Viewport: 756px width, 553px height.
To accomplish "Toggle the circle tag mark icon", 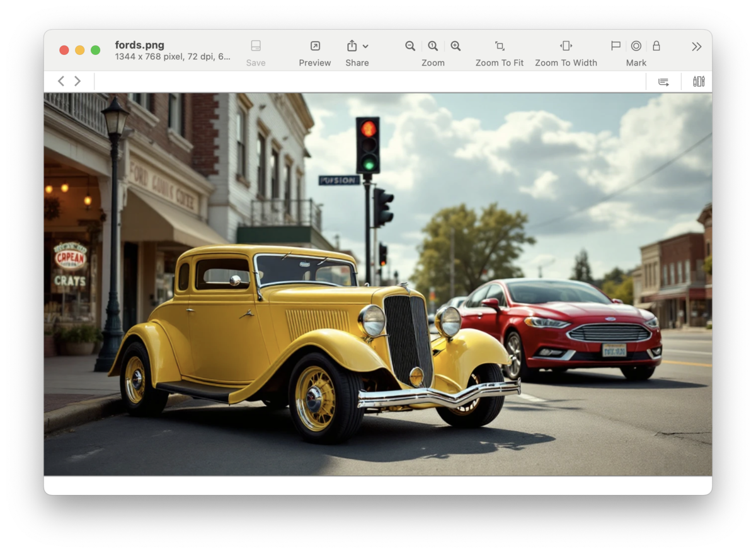I will 636,46.
